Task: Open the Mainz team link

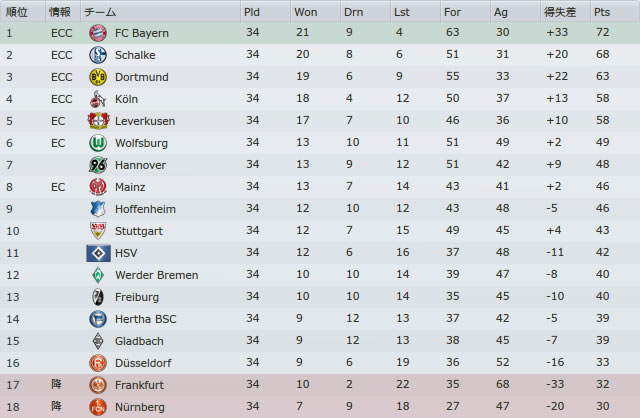Action: point(130,187)
